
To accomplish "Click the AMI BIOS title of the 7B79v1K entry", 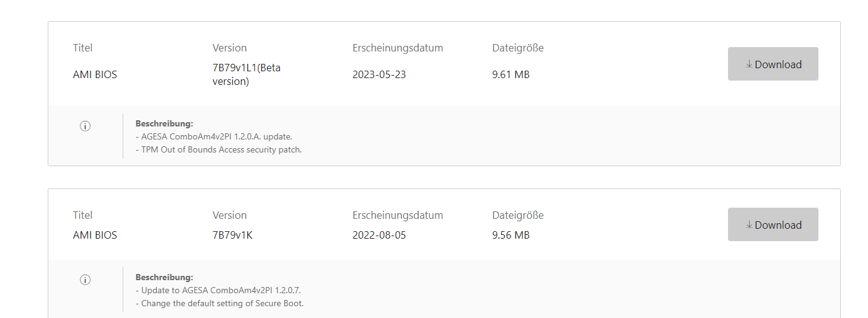I will [x=95, y=235].
